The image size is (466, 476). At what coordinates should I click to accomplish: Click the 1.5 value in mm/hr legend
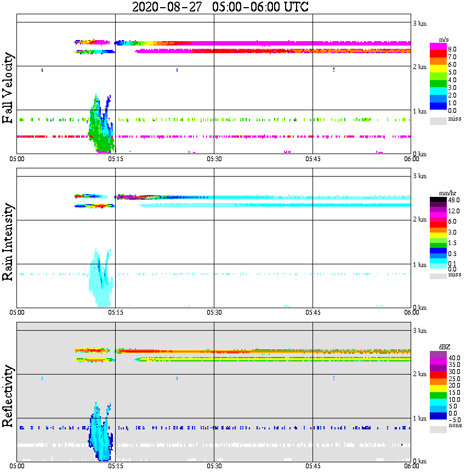tap(452, 242)
